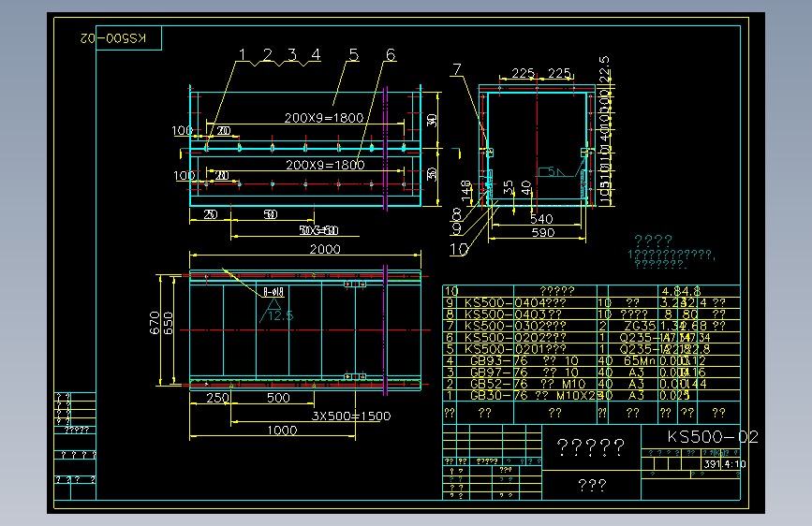Image resolution: width=812 pixels, height=526 pixels.
Task: Select the 540 width dimension on the side view
Action: click(541, 219)
